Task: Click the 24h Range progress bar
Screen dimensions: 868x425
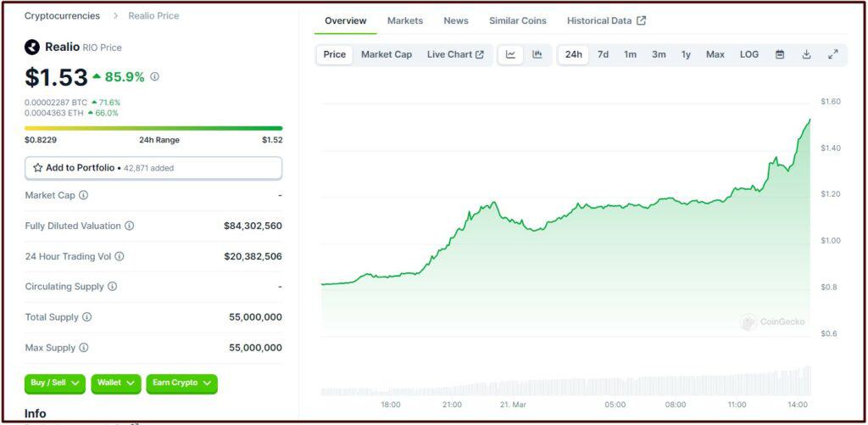Action: click(x=153, y=128)
